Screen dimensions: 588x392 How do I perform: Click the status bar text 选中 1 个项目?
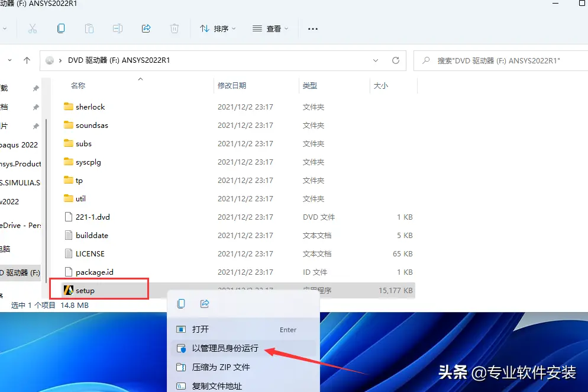pos(33,306)
